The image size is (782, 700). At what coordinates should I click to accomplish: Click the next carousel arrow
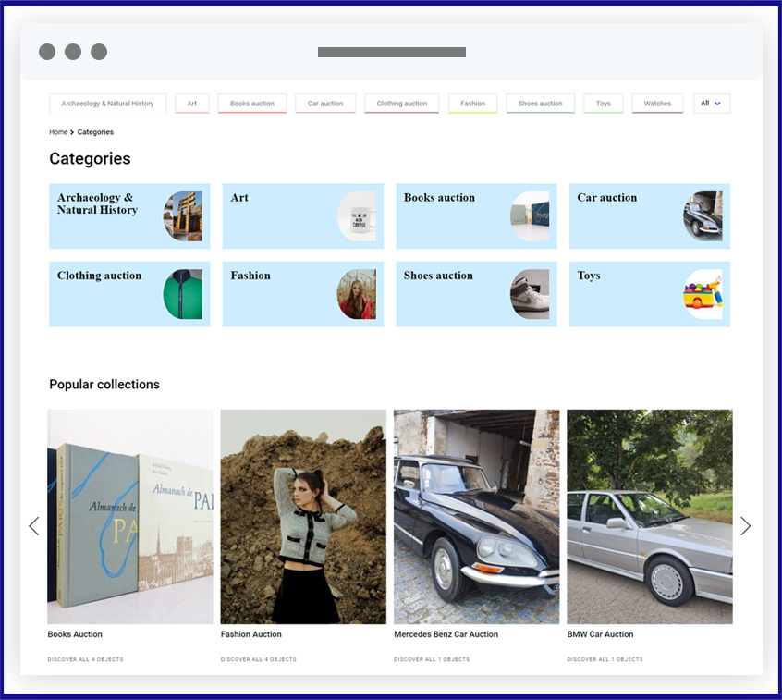click(745, 526)
